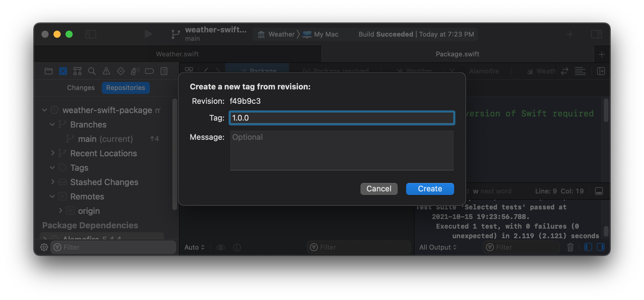Viewport: 644px width, 300px height.
Task: Open the Breakpoint navigator icon
Action: click(149, 71)
